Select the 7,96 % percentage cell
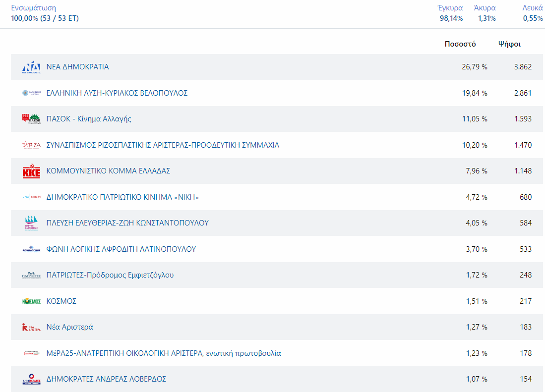The width and height of the screenshot is (545, 392). point(477,171)
